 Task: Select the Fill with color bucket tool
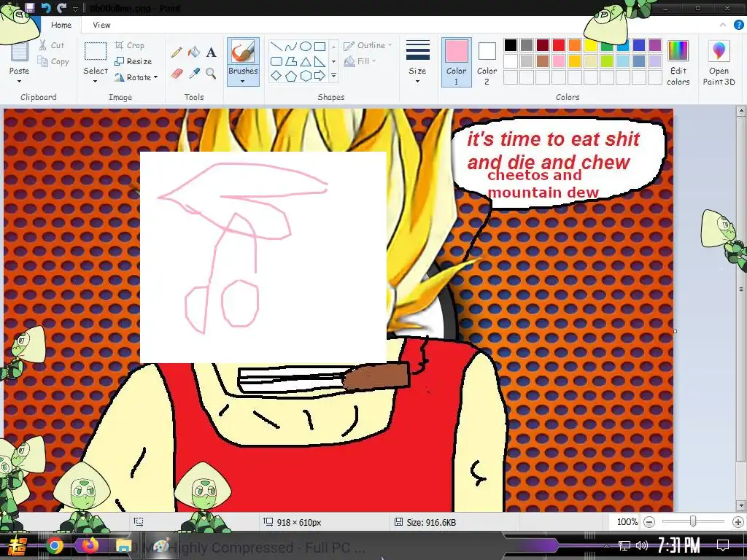tap(194, 52)
